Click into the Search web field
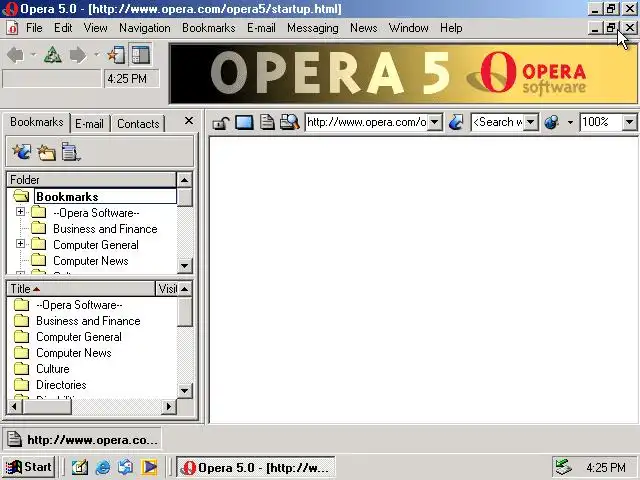 497,122
